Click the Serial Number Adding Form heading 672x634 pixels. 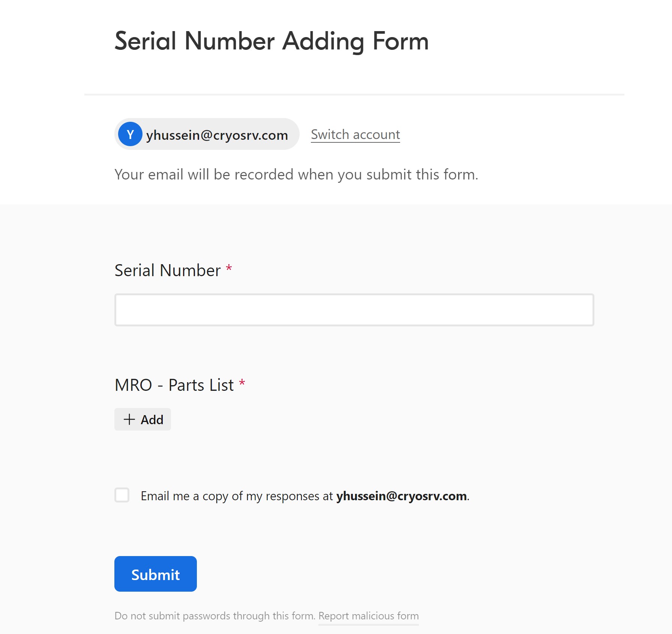point(271,41)
